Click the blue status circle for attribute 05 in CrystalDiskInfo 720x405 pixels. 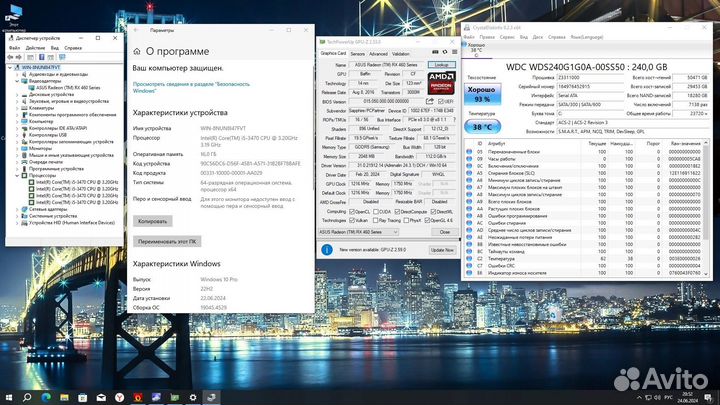pos(469,152)
